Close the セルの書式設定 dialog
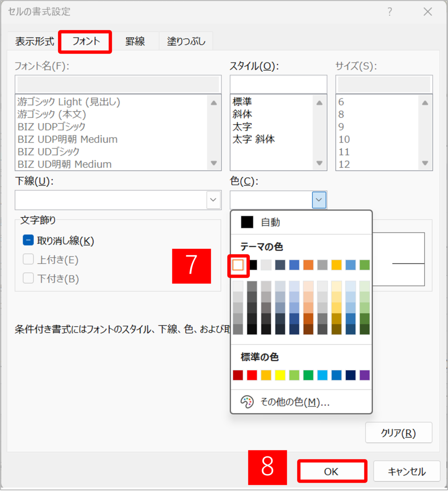 [428, 12]
